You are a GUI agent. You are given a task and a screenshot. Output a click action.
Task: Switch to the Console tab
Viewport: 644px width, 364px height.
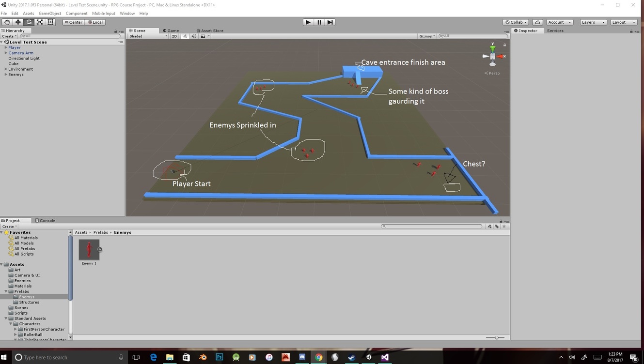[45, 221]
